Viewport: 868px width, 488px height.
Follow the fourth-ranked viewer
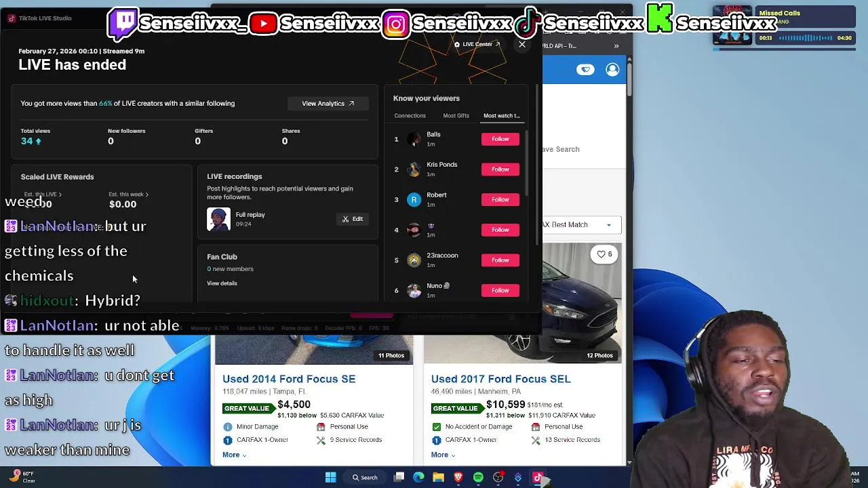pyautogui.click(x=500, y=230)
